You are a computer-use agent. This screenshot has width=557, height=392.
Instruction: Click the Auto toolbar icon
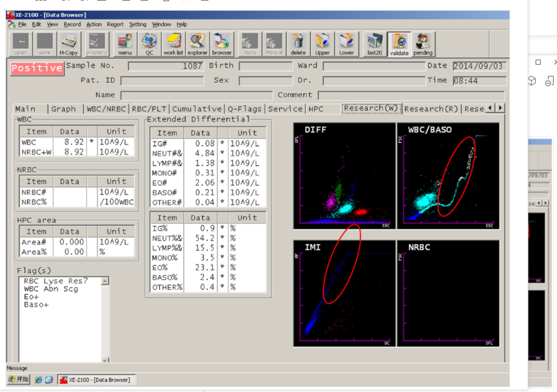coord(250,44)
